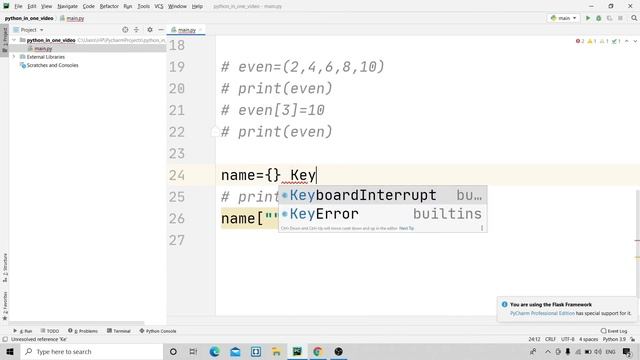Select KeyError completion suggestion
Viewport: 640px width, 360px height.
point(382,214)
